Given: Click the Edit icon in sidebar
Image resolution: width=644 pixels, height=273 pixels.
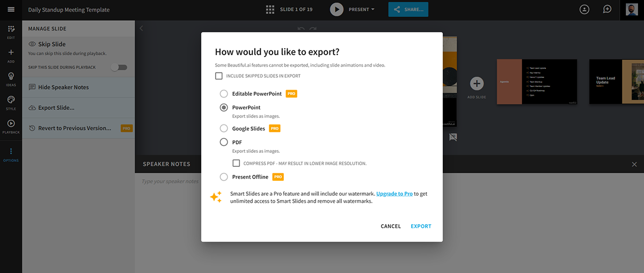Looking at the screenshot, I should pos(11,31).
